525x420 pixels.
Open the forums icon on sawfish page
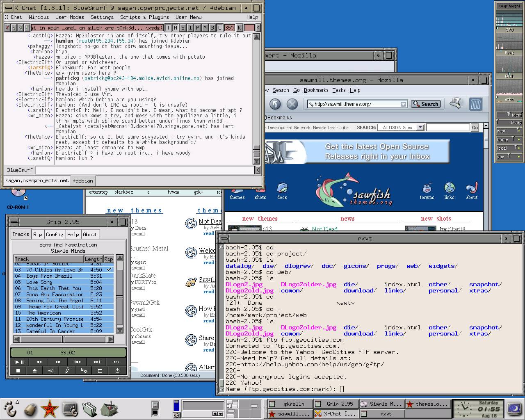[x=427, y=192]
